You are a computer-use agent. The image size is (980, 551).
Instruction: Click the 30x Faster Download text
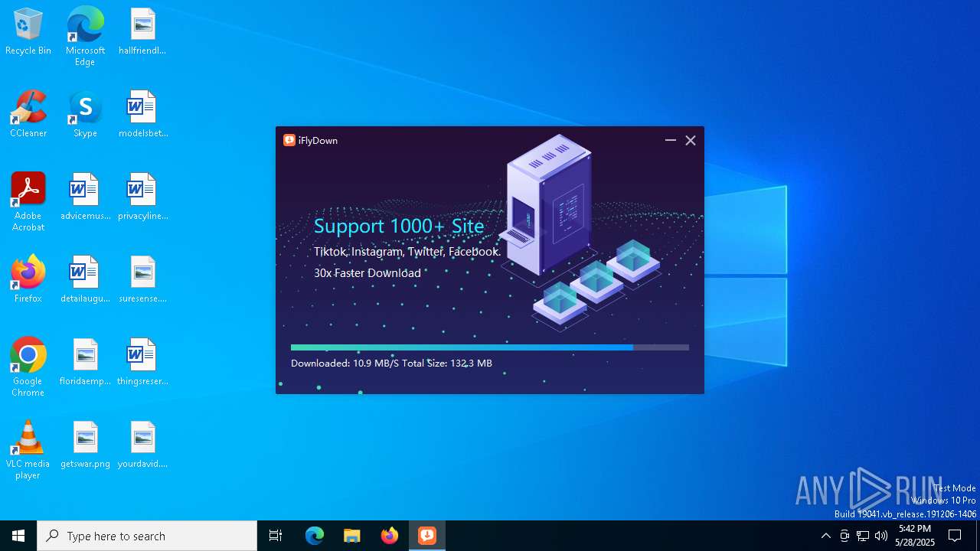(367, 273)
